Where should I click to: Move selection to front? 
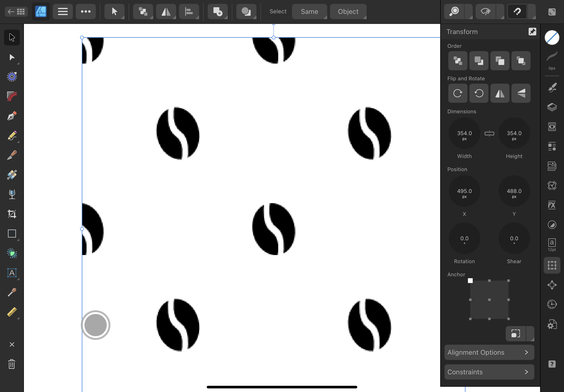521,61
